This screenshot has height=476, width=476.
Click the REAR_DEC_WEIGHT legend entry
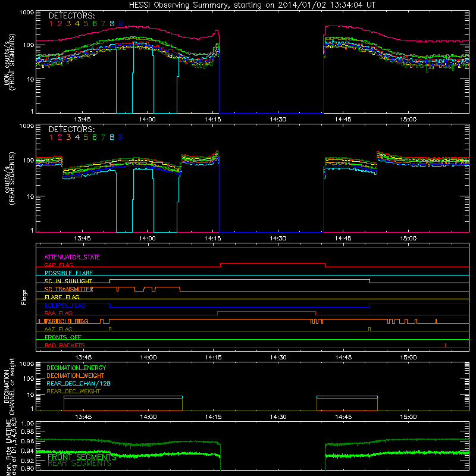pos(73,392)
